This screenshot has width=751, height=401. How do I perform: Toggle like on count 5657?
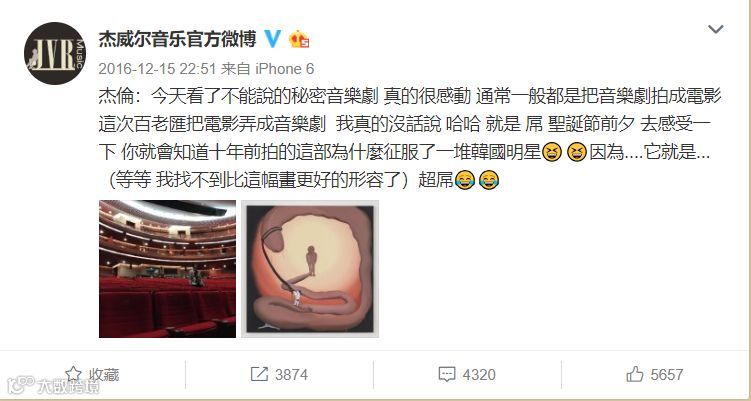pos(667,374)
